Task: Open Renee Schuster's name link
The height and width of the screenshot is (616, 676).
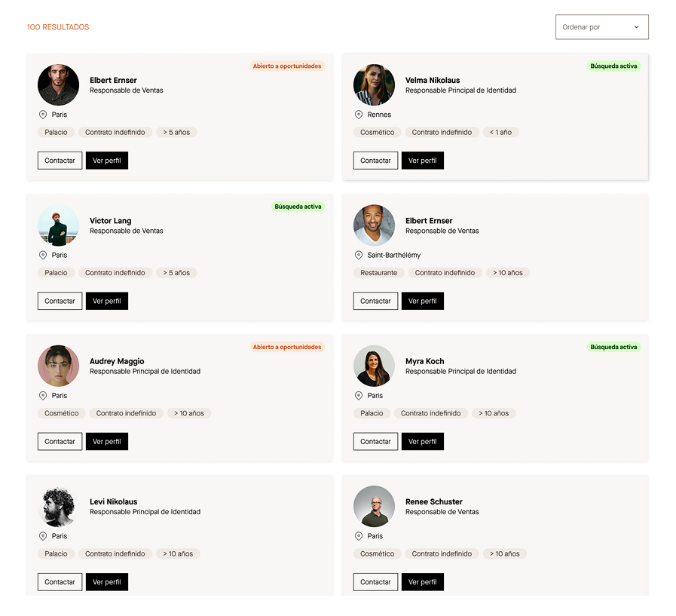Action: point(434,502)
